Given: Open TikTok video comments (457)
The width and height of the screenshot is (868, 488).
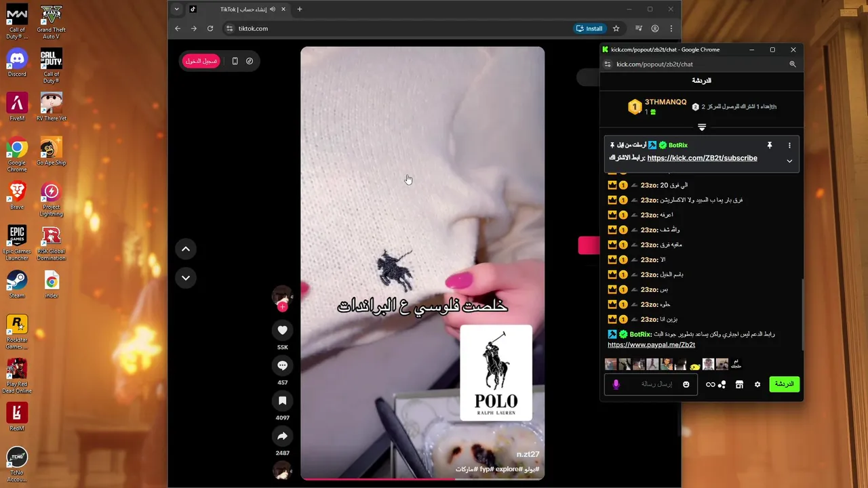Looking at the screenshot, I should pos(283,365).
